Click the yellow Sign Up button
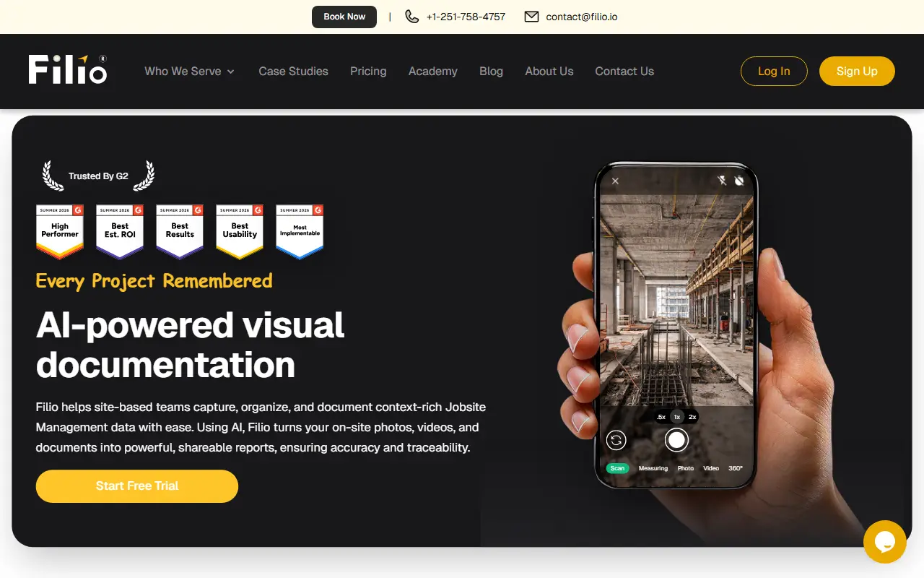924x578 pixels. pyautogui.click(x=857, y=71)
